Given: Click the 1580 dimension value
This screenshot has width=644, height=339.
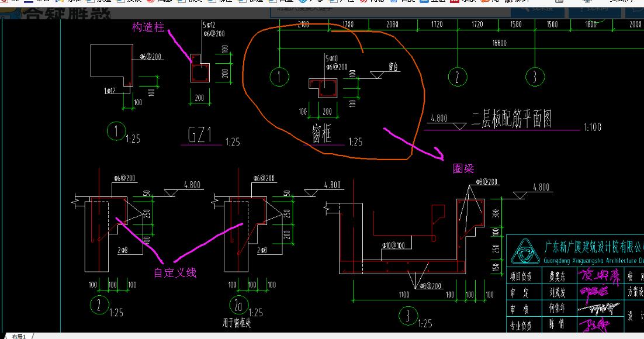Looking at the screenshot, I should coord(516,24).
